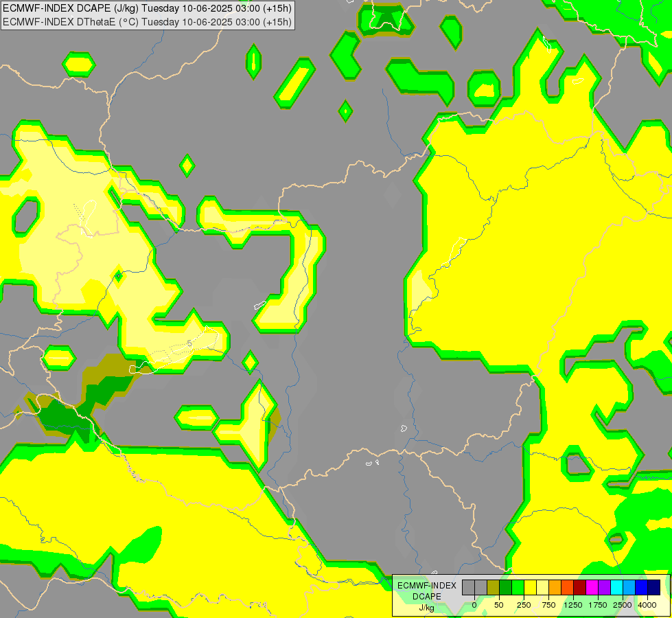Screen dimensions: 672x618
Task: Click the bright green legend swatch
Action: coord(518,587)
